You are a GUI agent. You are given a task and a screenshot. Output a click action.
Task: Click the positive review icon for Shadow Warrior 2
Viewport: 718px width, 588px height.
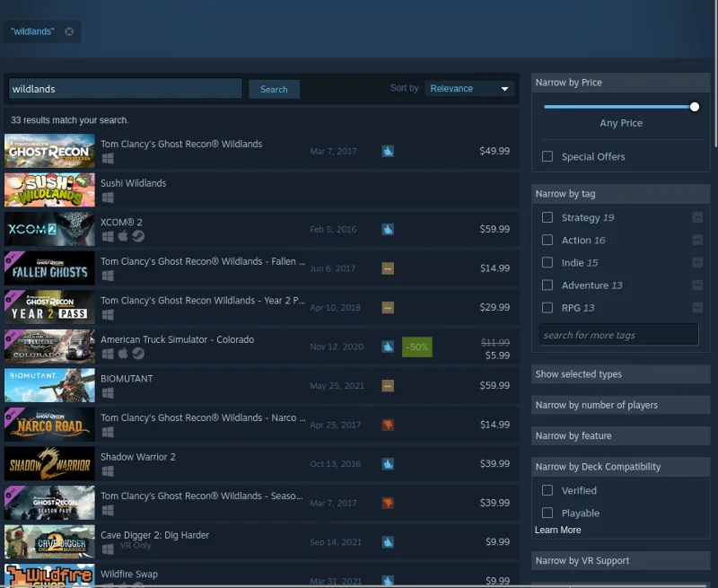[388, 464]
